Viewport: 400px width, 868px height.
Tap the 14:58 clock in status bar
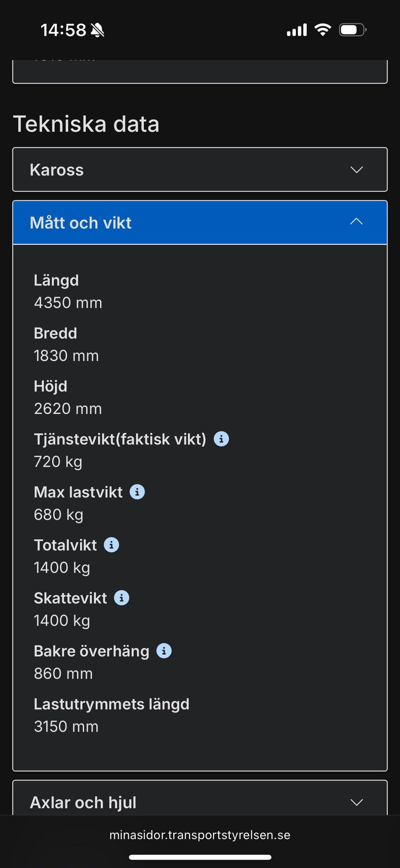click(63, 30)
